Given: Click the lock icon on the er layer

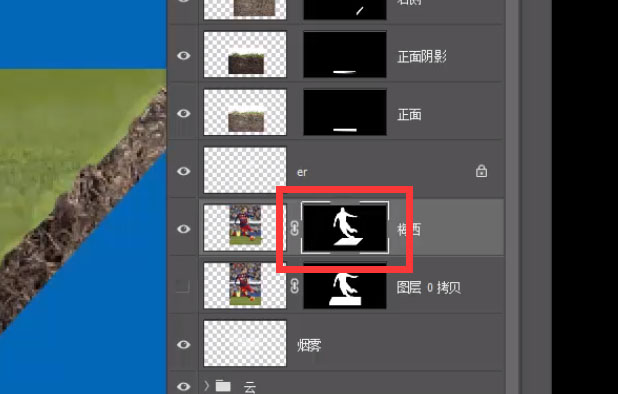Looking at the screenshot, I should 481,171.
